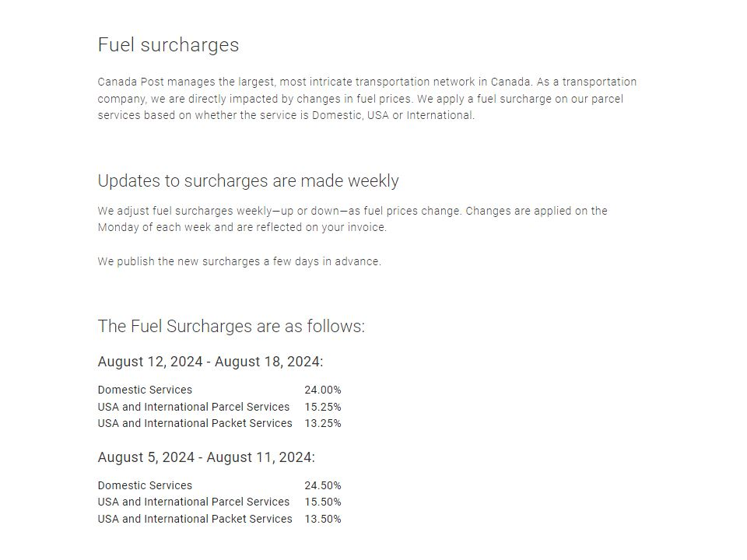
Task: Click the "Fuel surcharges" main page heading
Action: 168,45
